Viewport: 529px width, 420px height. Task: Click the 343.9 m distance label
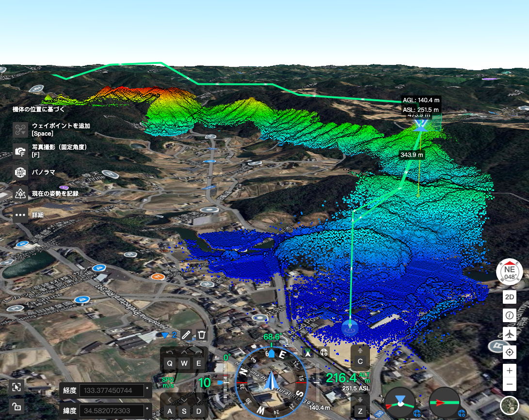click(x=412, y=155)
